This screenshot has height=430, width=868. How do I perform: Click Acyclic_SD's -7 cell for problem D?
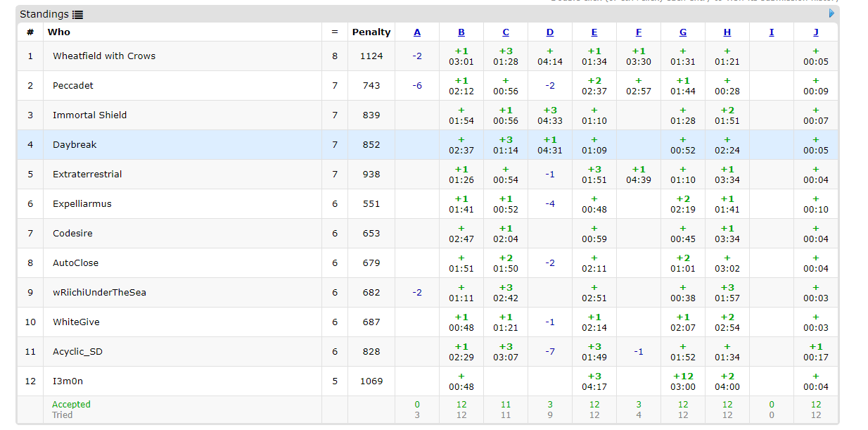tap(550, 352)
